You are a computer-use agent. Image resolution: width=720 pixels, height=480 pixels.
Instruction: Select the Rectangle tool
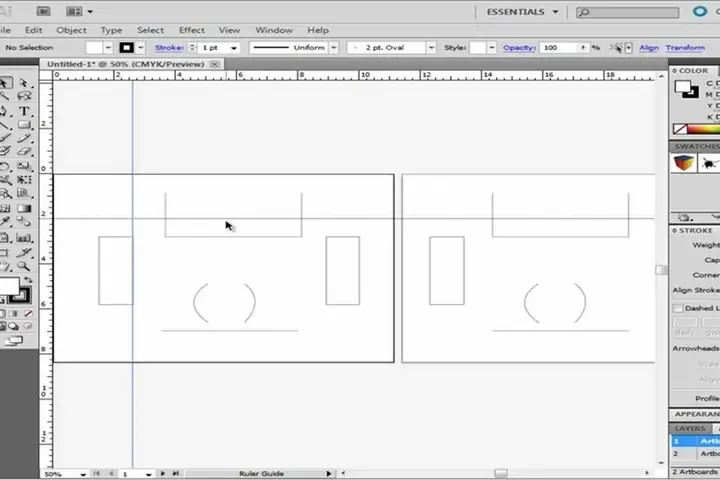pos(23,124)
